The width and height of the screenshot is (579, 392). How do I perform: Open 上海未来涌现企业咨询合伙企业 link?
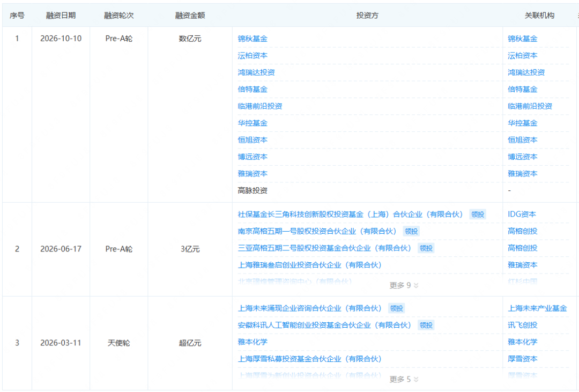pyautogui.click(x=309, y=308)
